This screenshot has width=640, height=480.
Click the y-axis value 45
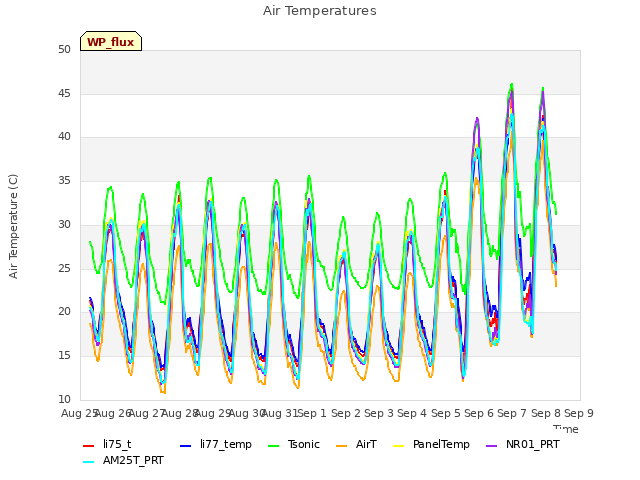[64, 93]
